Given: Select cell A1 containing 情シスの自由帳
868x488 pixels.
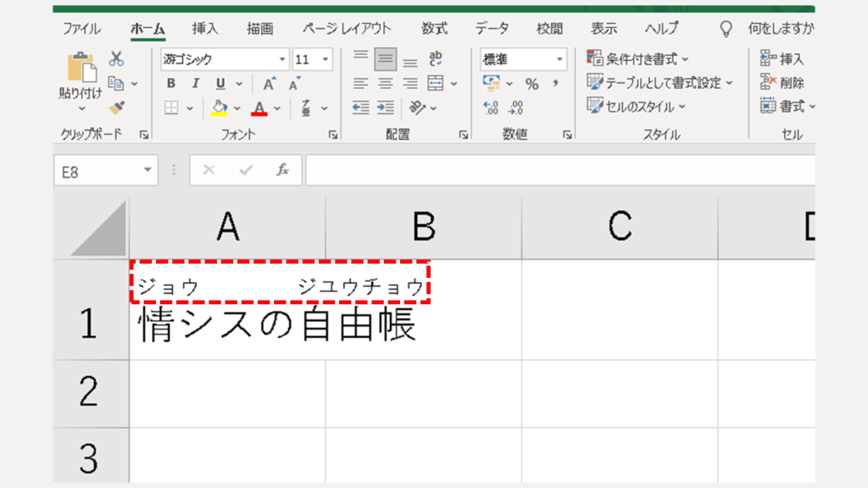Looking at the screenshot, I should point(227,310).
